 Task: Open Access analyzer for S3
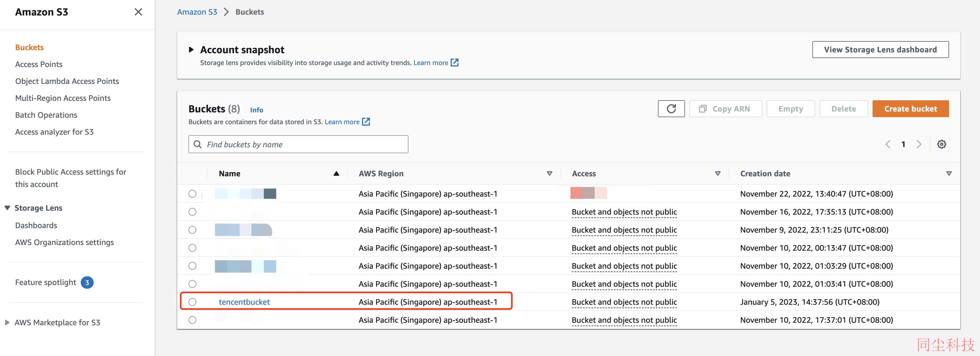[x=54, y=132]
